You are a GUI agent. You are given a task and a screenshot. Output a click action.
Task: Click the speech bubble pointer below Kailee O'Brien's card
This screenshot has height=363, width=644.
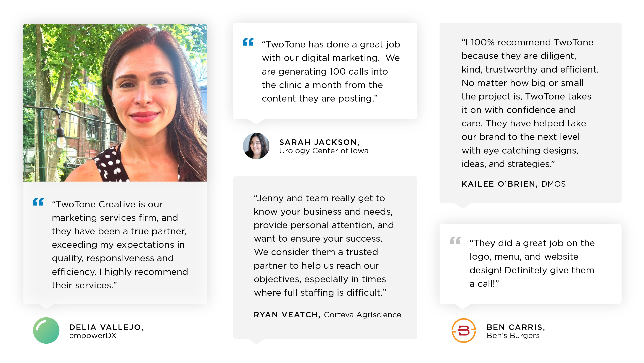tap(462, 205)
